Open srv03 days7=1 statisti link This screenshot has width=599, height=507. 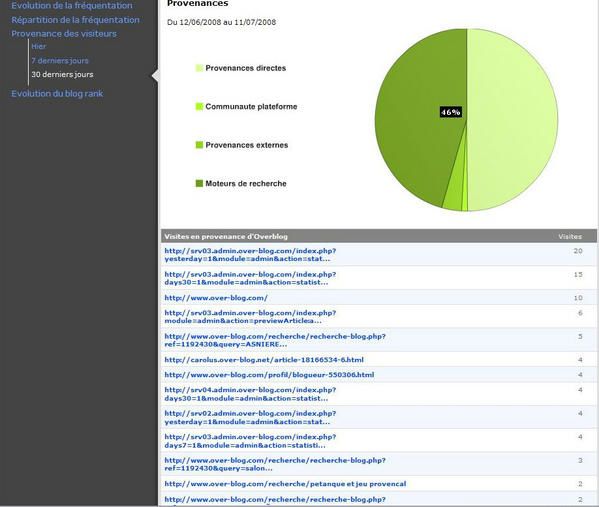click(250, 441)
